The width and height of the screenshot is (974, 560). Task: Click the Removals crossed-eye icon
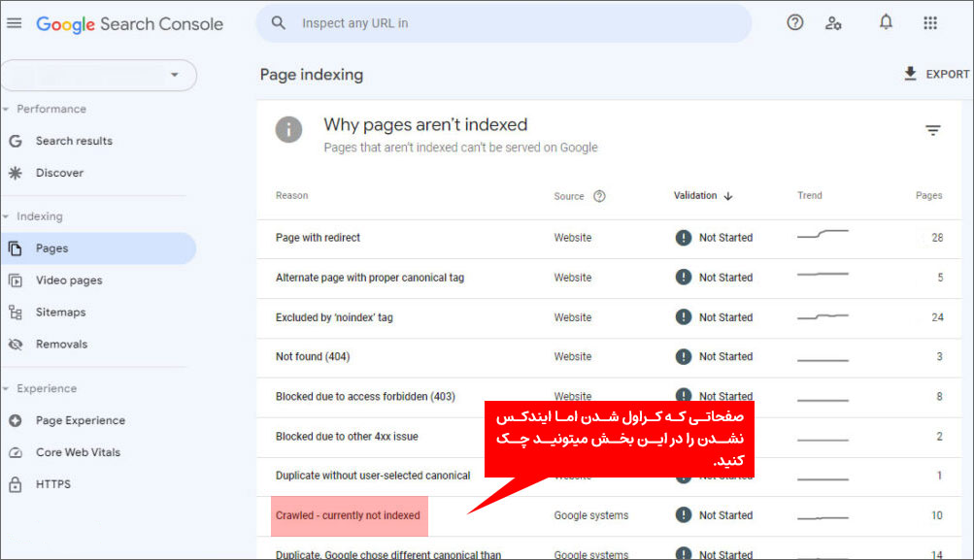tap(16, 344)
